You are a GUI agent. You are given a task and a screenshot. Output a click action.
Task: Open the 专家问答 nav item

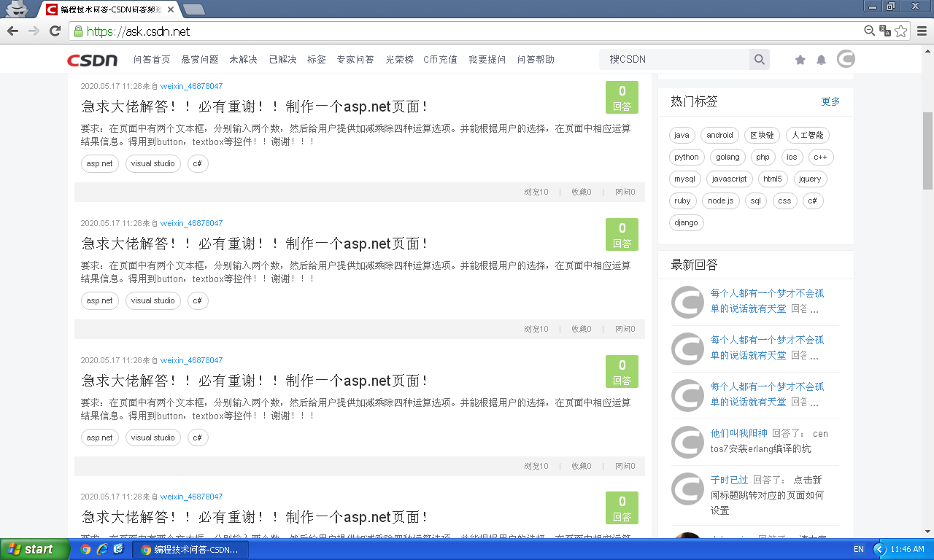355,60
